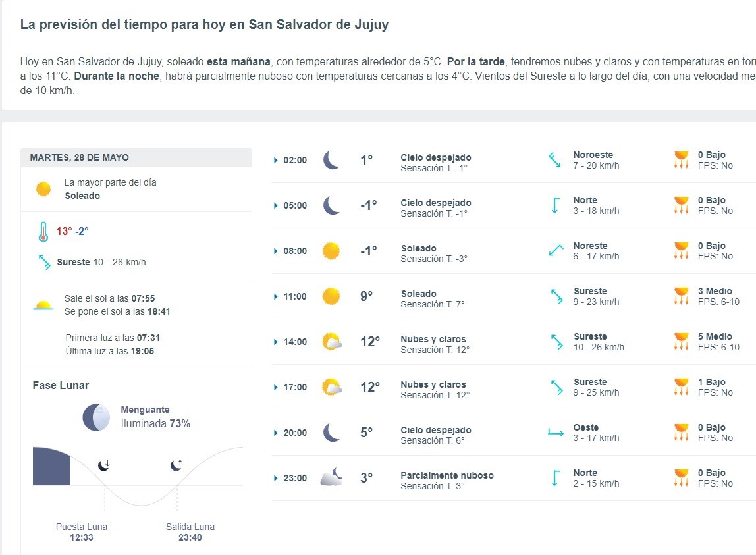The image size is (756, 555).
Task: Click the sunrise icon next to sun times
Action: [43, 305]
